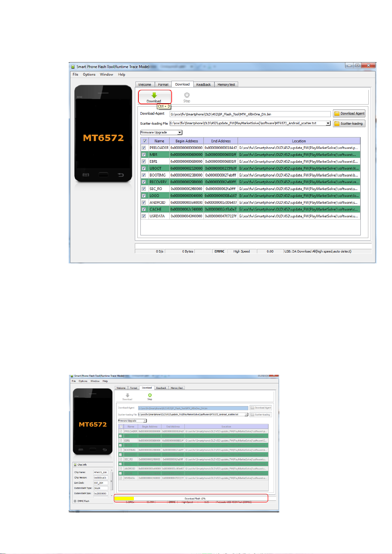Click ANDROID begin address 0x0000000003d40000 in upper table
The image size is (392, 554).
[x=186, y=203]
